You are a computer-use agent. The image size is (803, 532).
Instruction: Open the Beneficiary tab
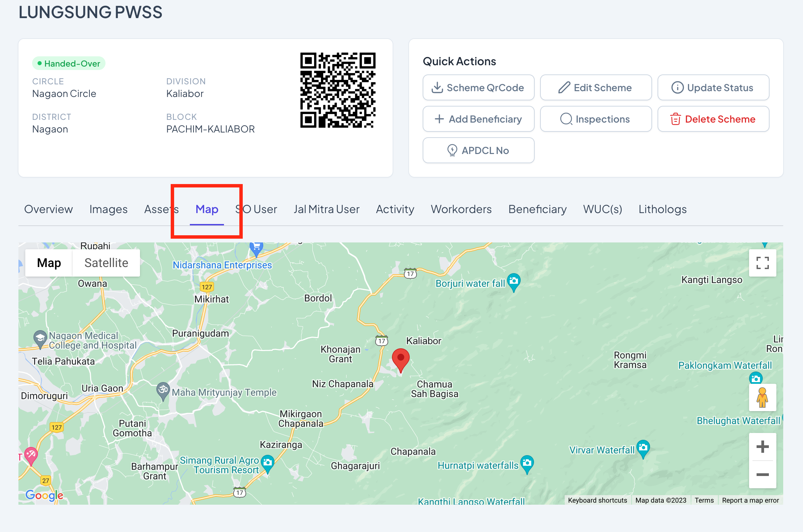tap(537, 209)
